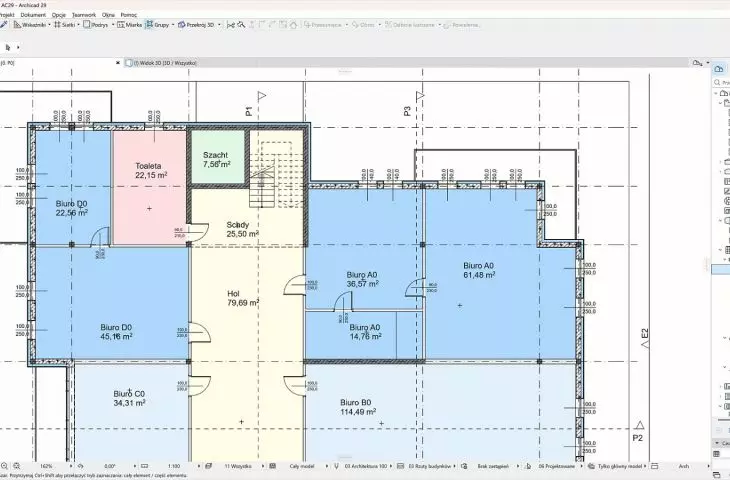The width and height of the screenshot is (730, 480).
Task: Open Arrow tool options dropdown
Action: tap(18, 47)
